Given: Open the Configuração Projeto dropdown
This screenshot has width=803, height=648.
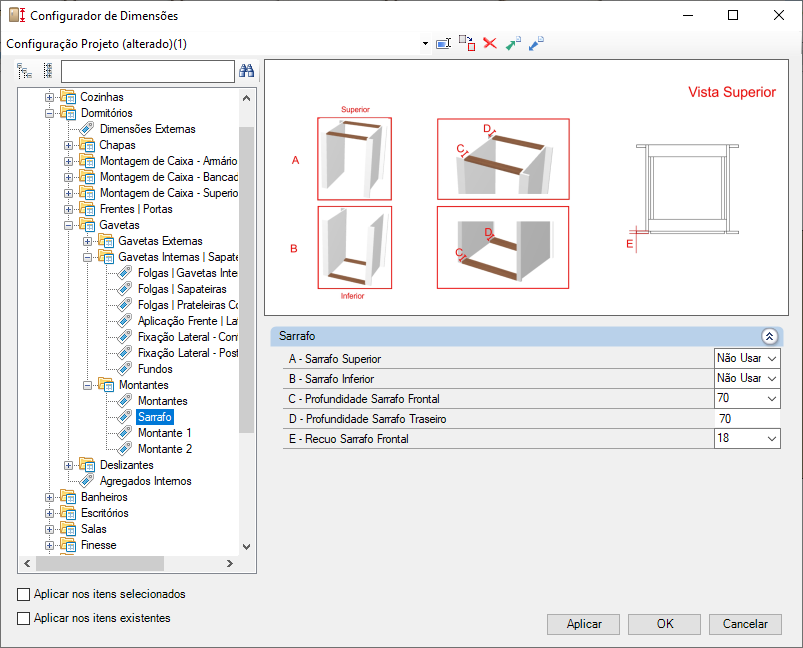Looking at the screenshot, I should pos(425,44).
